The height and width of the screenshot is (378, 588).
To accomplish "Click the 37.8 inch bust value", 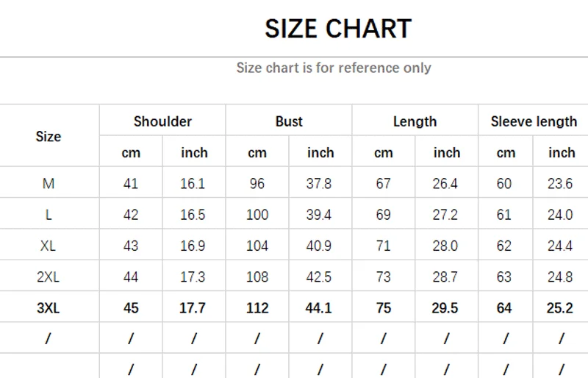I will tap(319, 184).
